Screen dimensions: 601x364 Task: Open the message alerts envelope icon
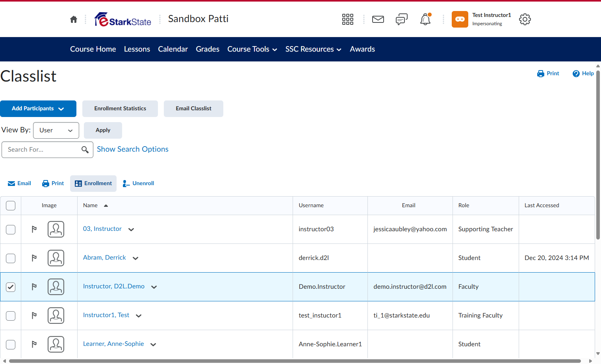[378, 19]
